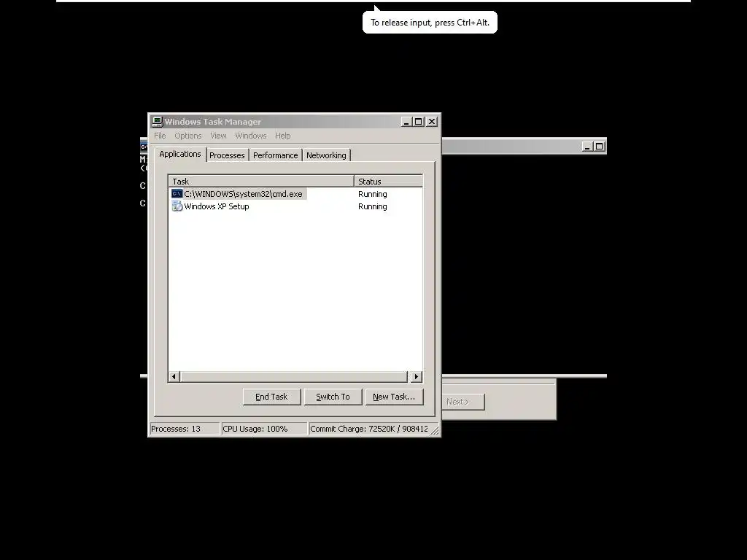747x560 pixels.
Task: Click the New Task... button
Action: click(x=394, y=397)
